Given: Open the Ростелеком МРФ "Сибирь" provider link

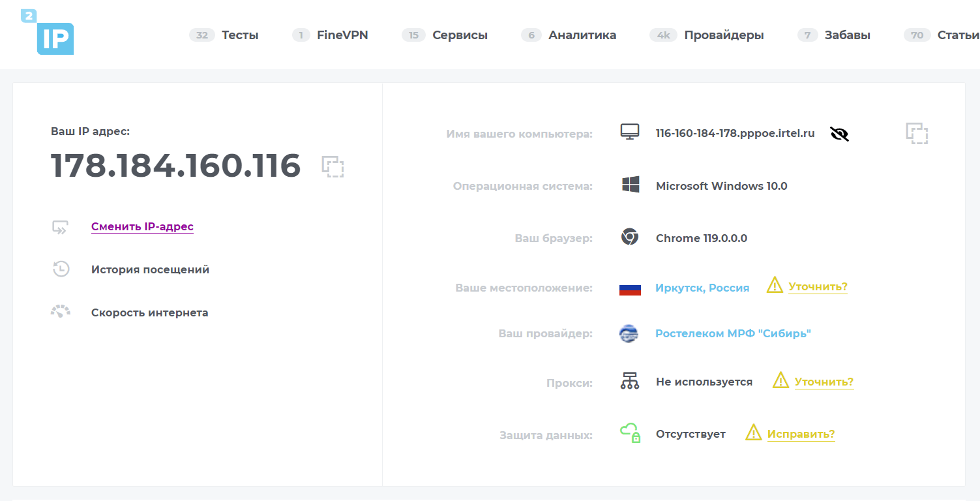Looking at the screenshot, I should tap(733, 333).
